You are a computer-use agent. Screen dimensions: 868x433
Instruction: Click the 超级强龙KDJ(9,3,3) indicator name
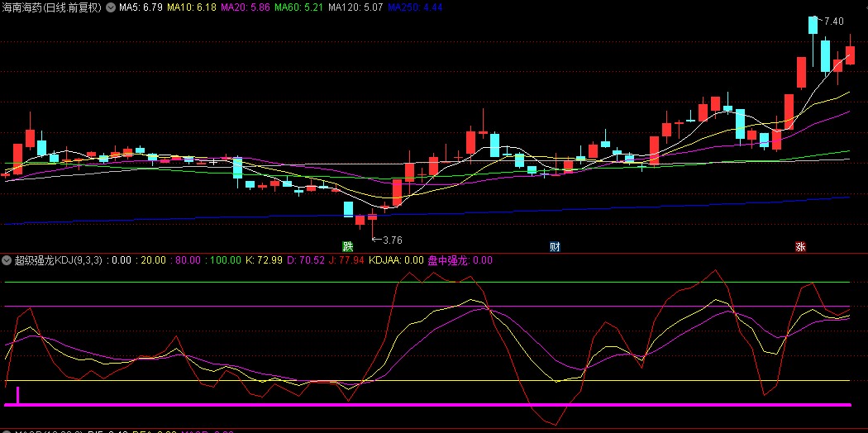(58, 260)
